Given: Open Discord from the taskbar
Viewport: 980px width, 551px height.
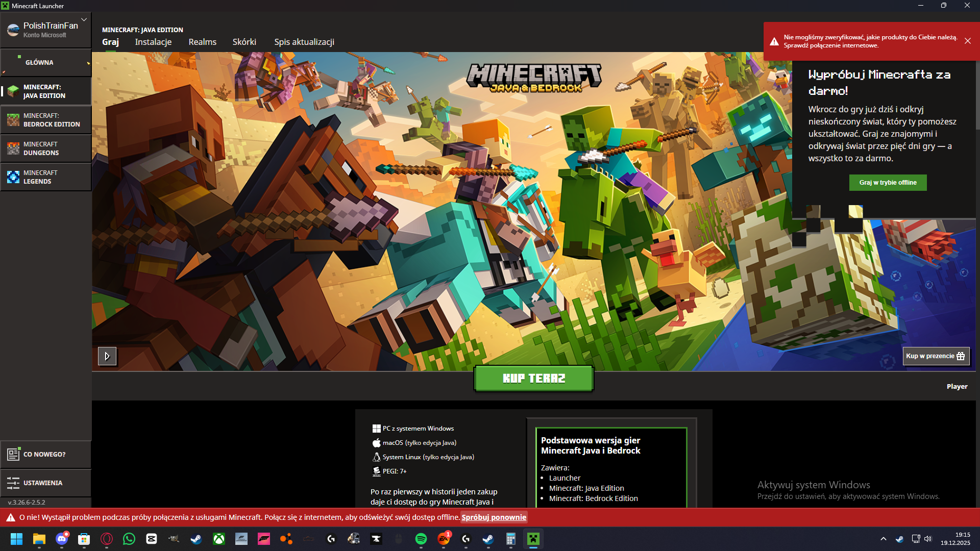Looking at the screenshot, I should coord(62,539).
